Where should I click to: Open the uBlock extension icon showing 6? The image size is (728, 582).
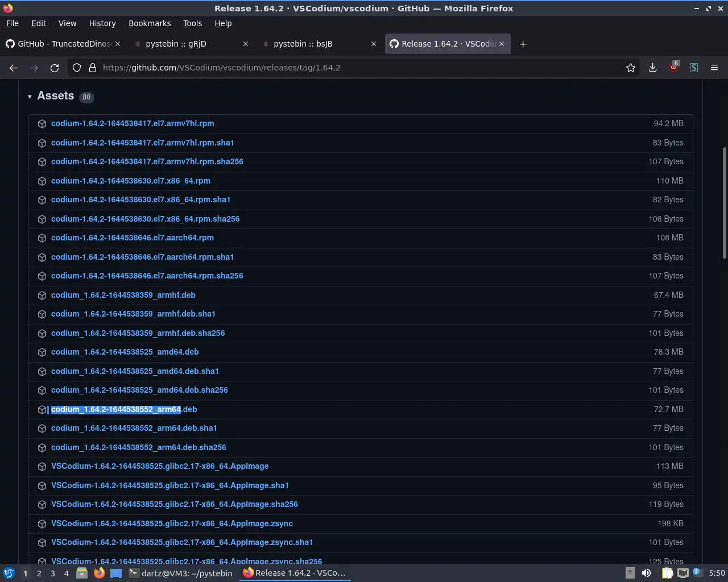(673, 67)
